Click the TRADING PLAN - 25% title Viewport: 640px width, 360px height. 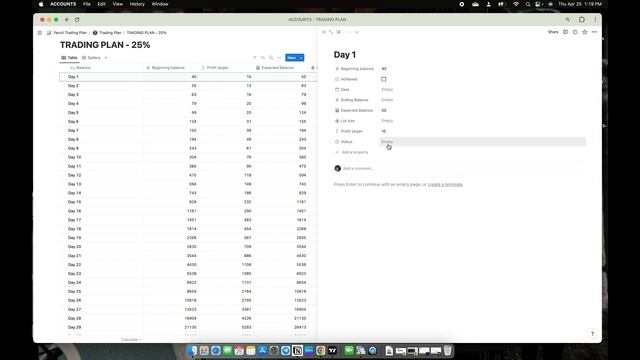pos(105,45)
